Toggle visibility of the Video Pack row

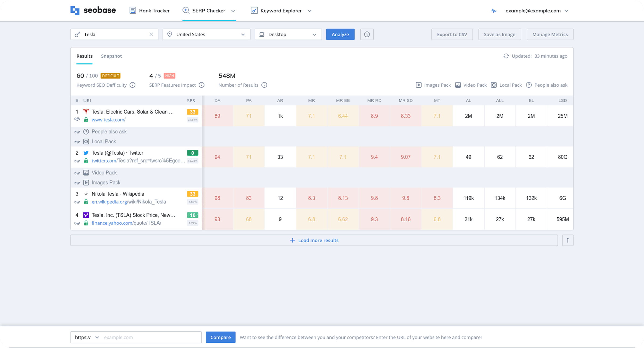pyautogui.click(x=77, y=173)
